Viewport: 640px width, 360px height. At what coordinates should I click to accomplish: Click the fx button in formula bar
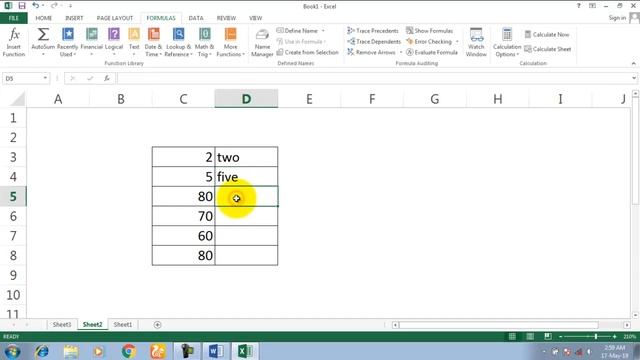point(107,78)
